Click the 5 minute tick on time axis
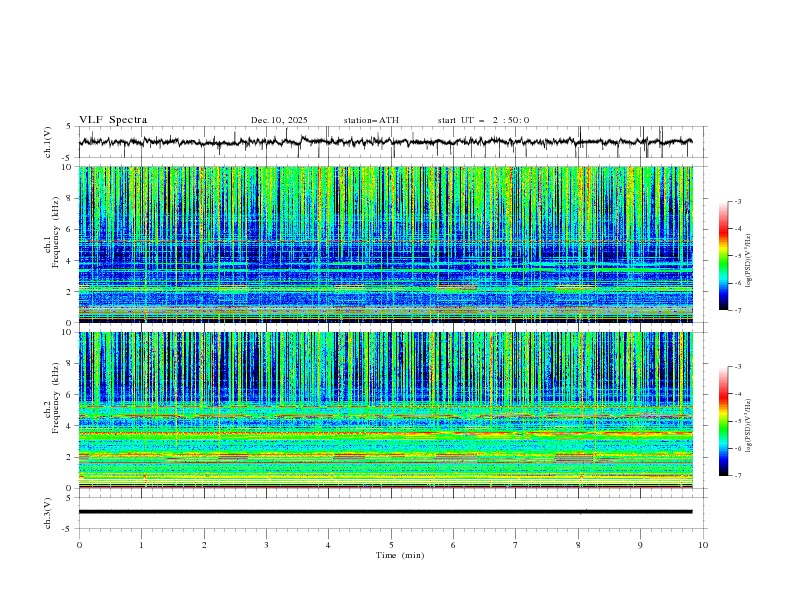The height and width of the screenshot is (612, 792). (x=391, y=545)
